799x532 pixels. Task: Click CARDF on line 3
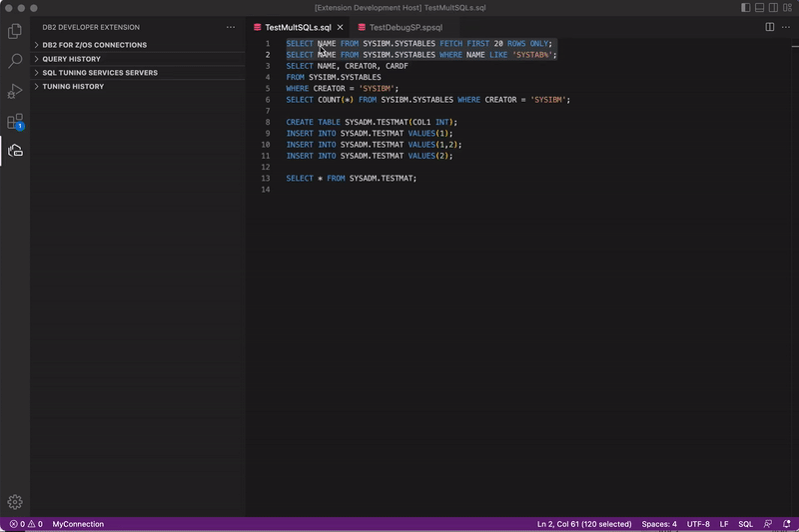397,66
